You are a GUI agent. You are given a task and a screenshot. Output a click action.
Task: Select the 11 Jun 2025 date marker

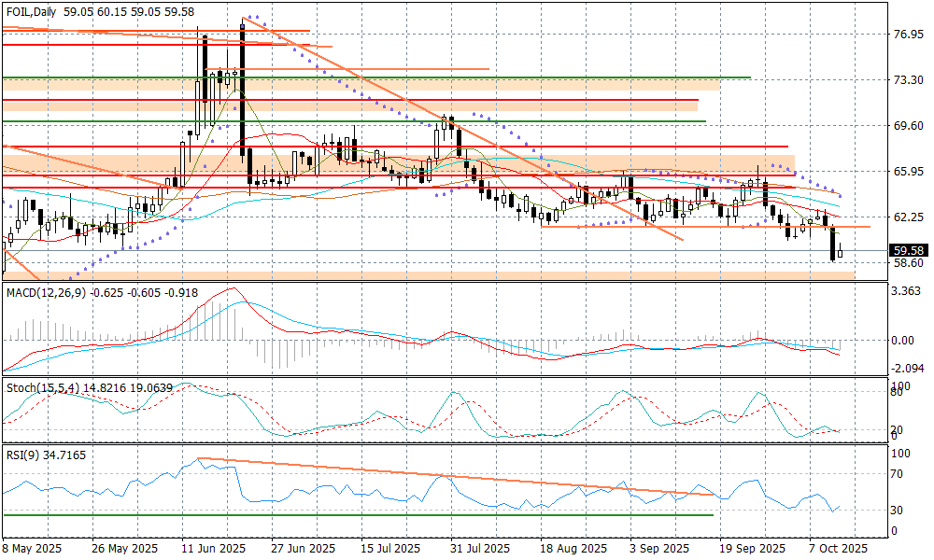click(x=213, y=548)
